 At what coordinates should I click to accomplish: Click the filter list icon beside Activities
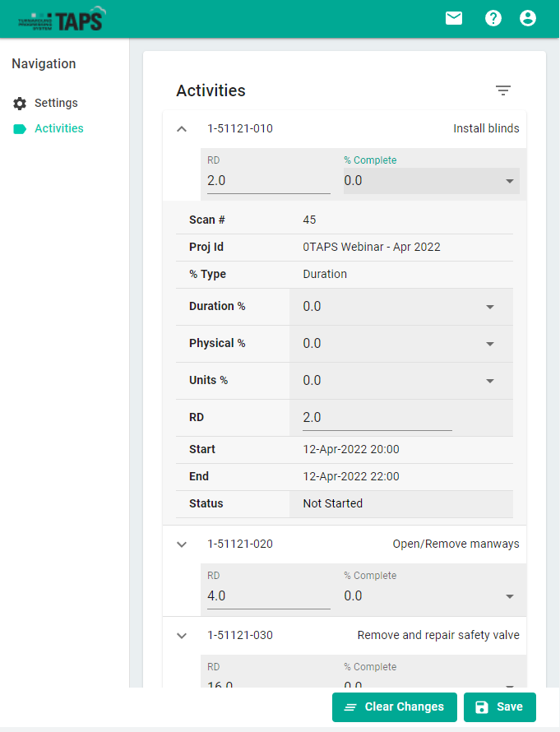pos(503,90)
